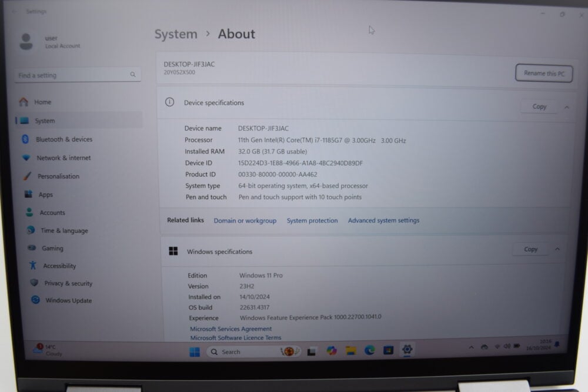This screenshot has height=392, width=588.
Task: Open File Explorer from the taskbar
Action: coord(351,351)
